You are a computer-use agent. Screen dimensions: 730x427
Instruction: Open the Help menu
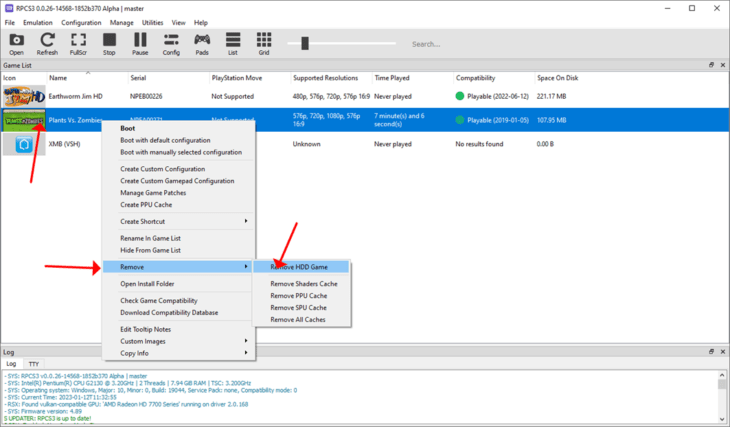[201, 22]
